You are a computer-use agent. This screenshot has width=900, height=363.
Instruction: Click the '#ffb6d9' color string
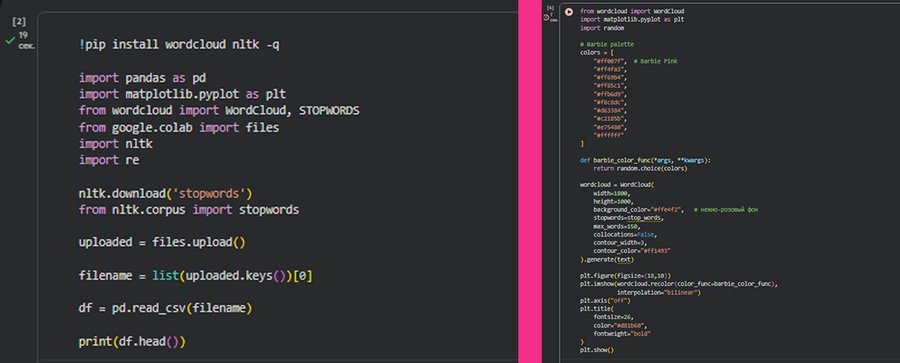click(x=610, y=94)
